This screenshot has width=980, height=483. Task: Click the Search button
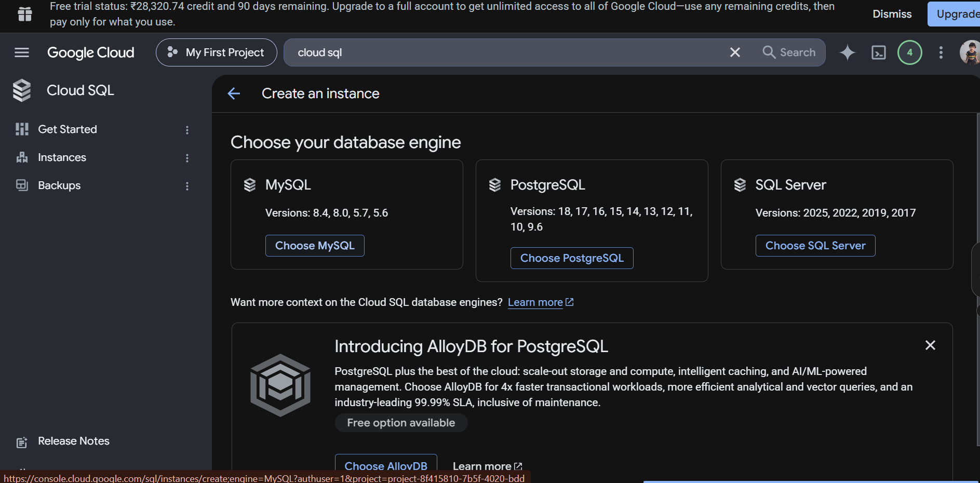(789, 52)
